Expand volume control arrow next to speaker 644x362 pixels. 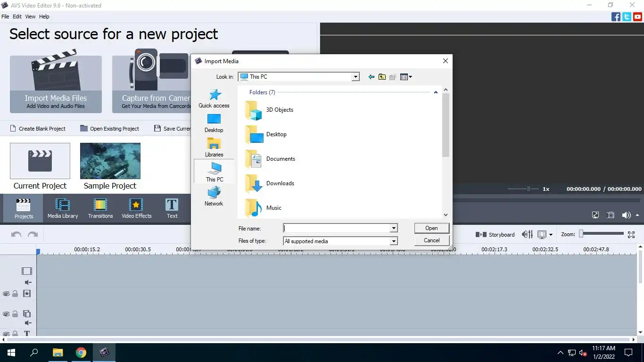tap(636, 215)
